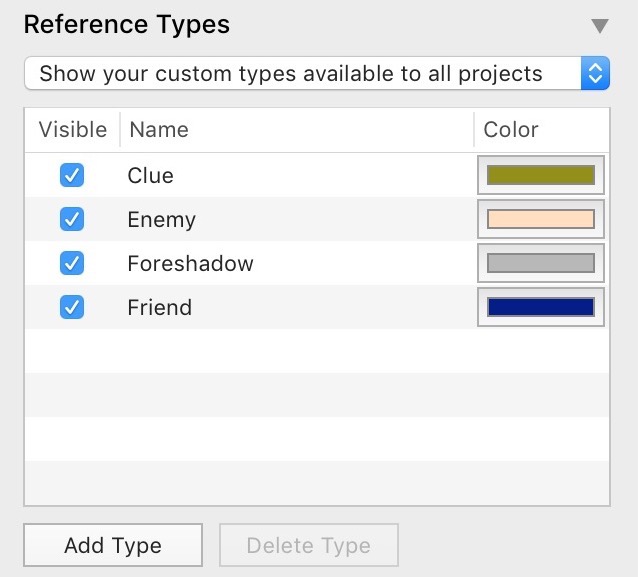Uncheck visibility for Clue type
Image resolution: width=638 pixels, height=577 pixels.
pos(72,175)
